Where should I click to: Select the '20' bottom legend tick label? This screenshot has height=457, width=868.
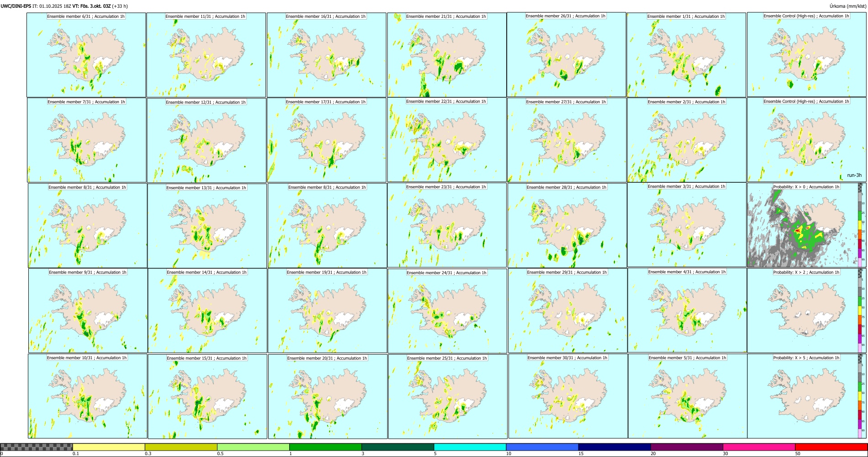point(653,454)
